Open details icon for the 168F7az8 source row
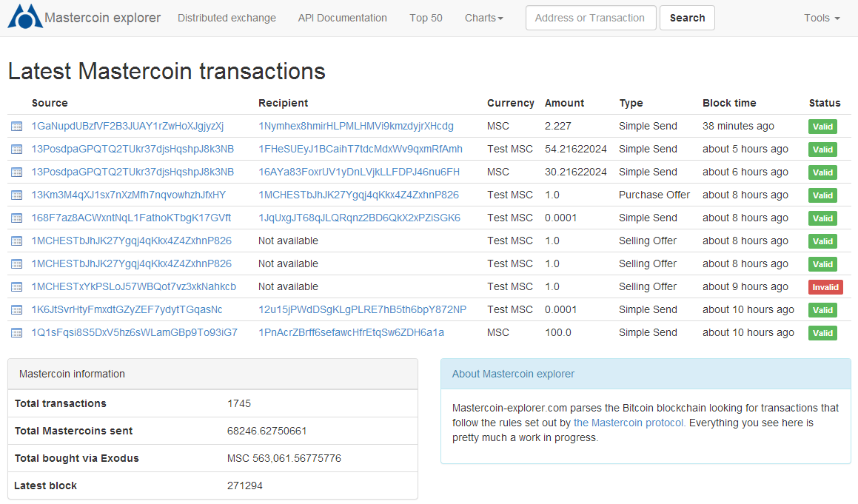Viewport: 858px width, 504px height. [x=17, y=218]
